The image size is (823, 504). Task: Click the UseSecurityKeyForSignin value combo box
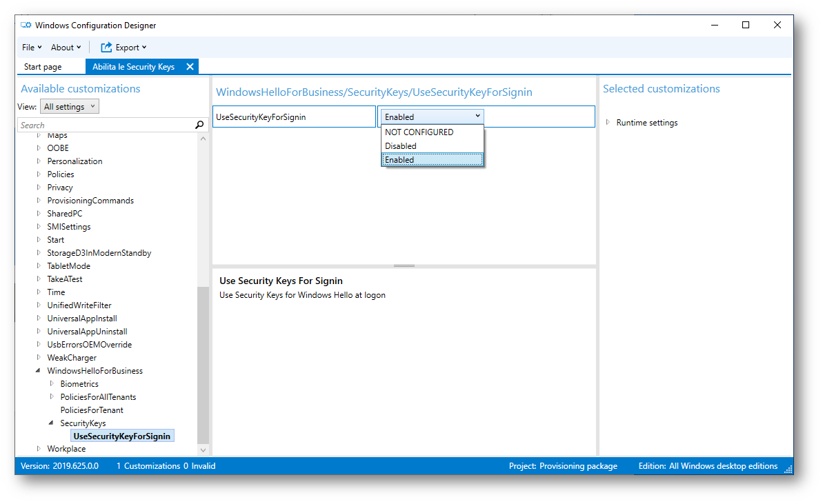[432, 117]
